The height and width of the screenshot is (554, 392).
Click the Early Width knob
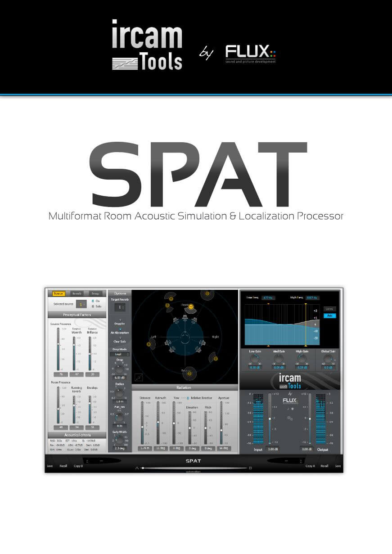pos(119,440)
